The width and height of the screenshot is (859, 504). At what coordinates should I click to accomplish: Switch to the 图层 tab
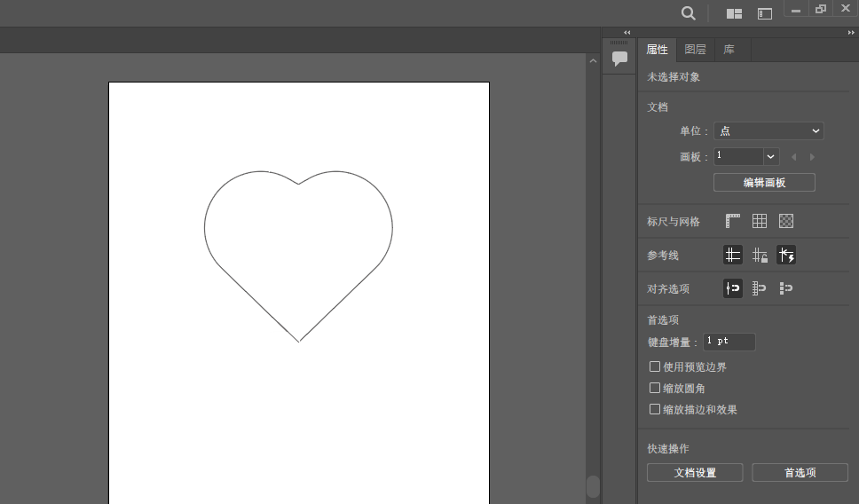tap(696, 50)
